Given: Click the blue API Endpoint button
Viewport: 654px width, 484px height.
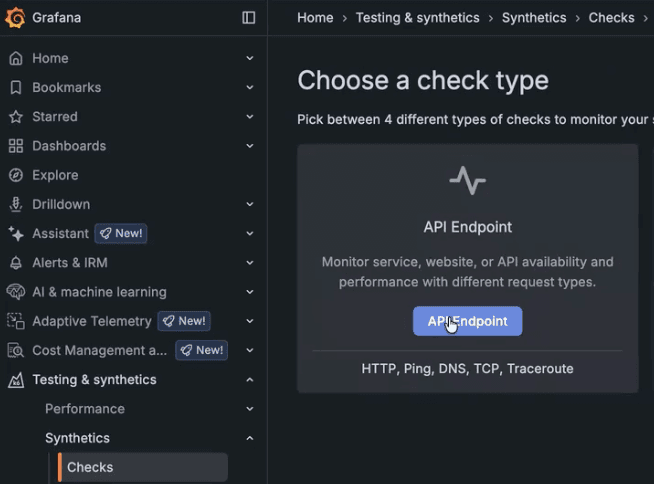Looking at the screenshot, I should tap(468, 321).
